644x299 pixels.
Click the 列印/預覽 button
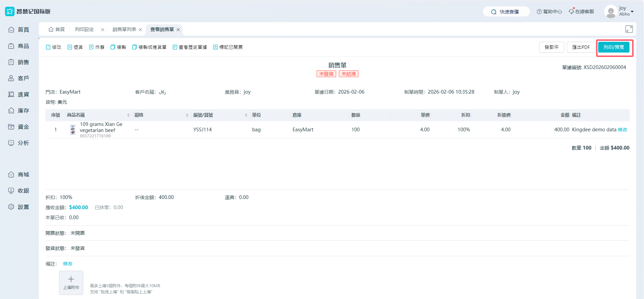tap(613, 47)
